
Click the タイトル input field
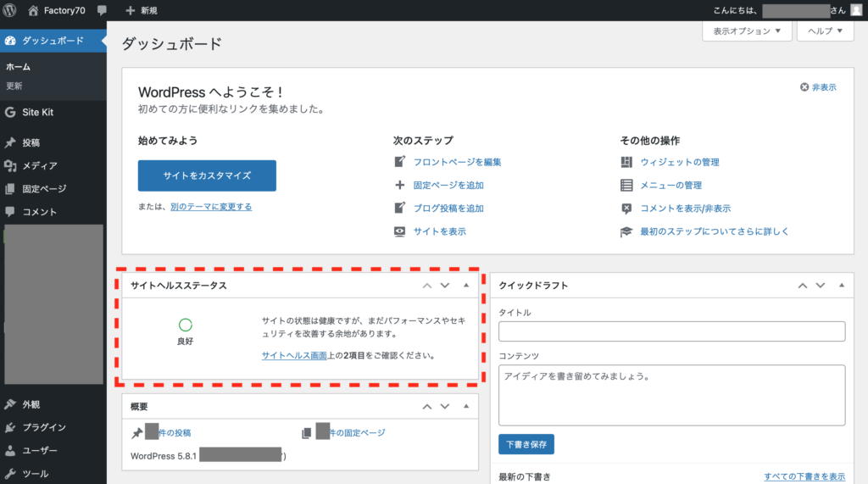coord(671,331)
